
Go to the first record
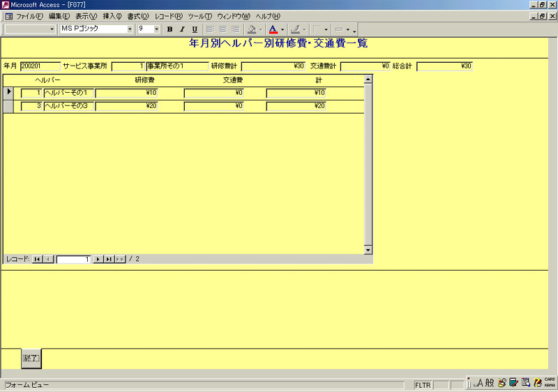pos(37,259)
